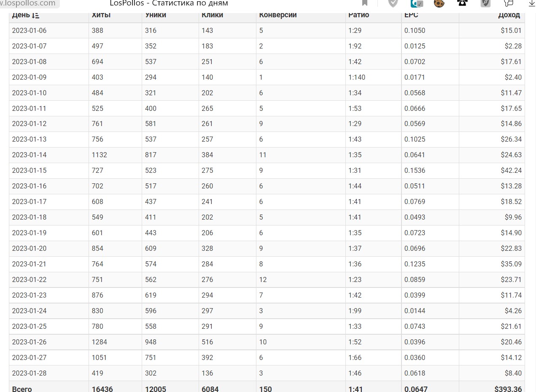Screen dimensions: 536x392
Task: Click the teal extension icon with checkmark badge
Action: click(417, 3)
